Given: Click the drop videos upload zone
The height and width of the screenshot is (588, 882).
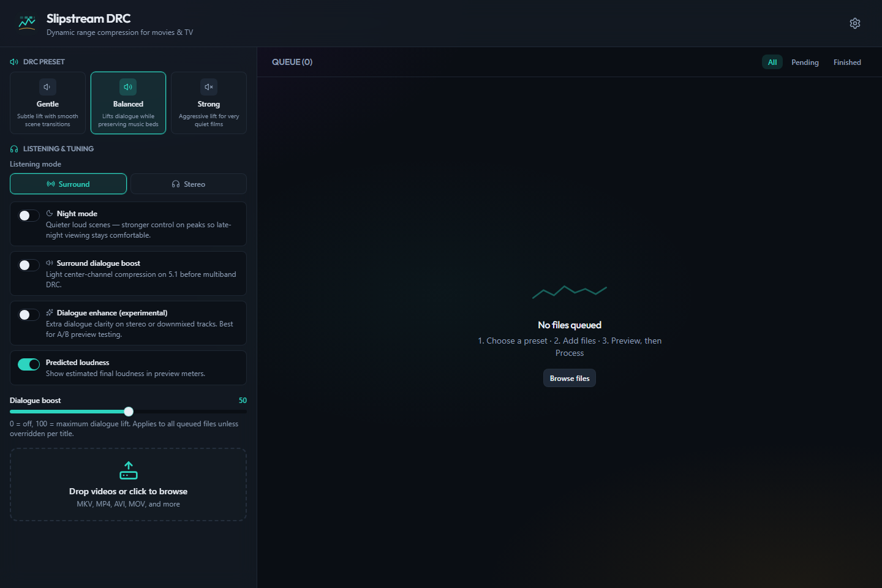Looking at the screenshot, I should click(x=128, y=484).
